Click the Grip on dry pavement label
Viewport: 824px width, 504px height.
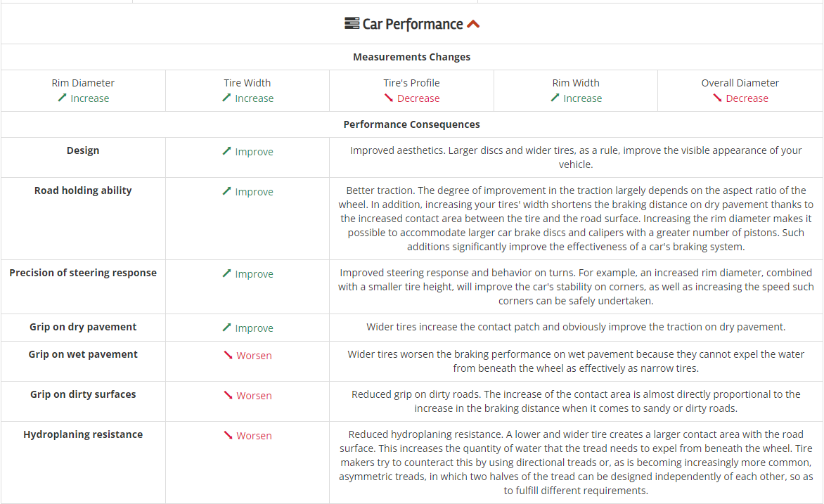83,327
